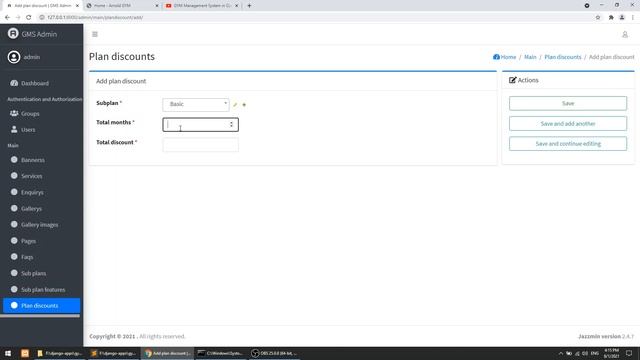Open the Chrome three-dot menu

coord(633,17)
